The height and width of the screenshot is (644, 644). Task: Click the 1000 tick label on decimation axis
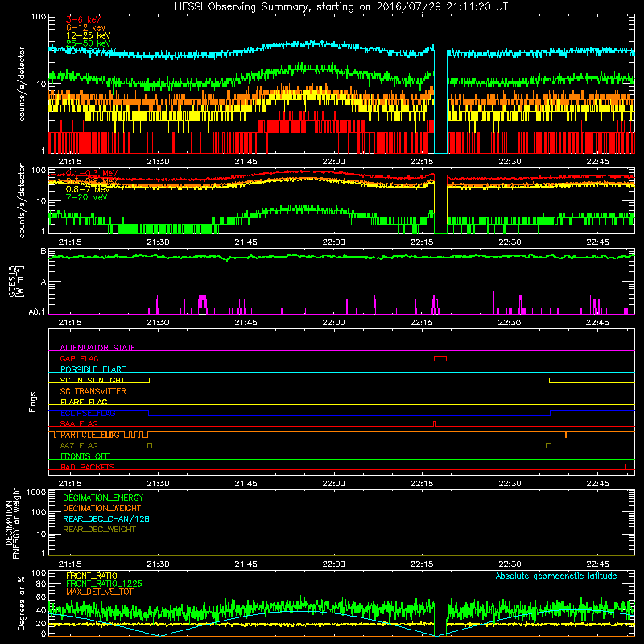pos(36,492)
